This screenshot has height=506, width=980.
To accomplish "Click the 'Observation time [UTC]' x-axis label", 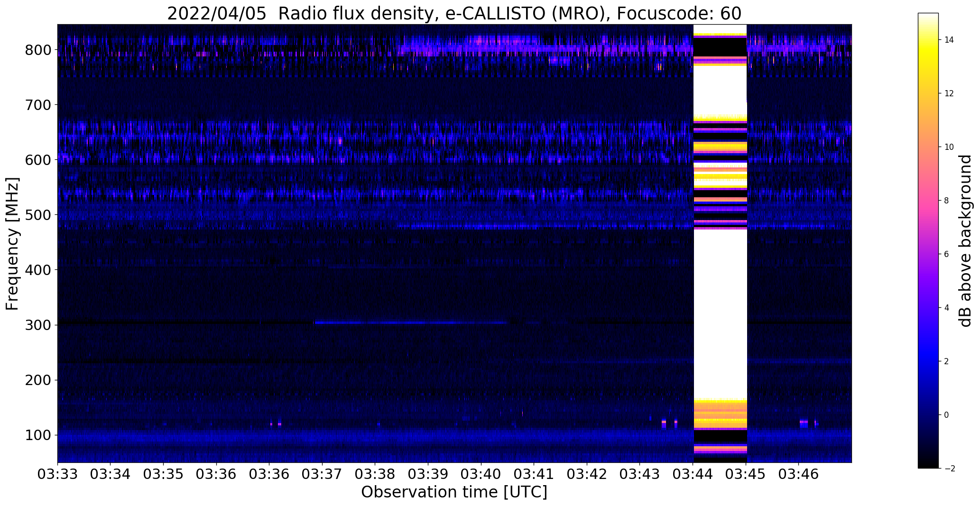I will (454, 492).
